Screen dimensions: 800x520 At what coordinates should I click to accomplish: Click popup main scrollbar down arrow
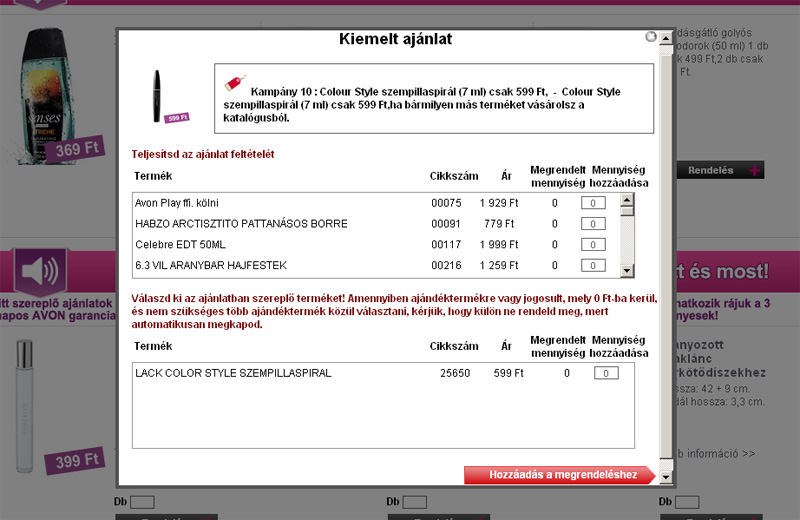coord(665,477)
